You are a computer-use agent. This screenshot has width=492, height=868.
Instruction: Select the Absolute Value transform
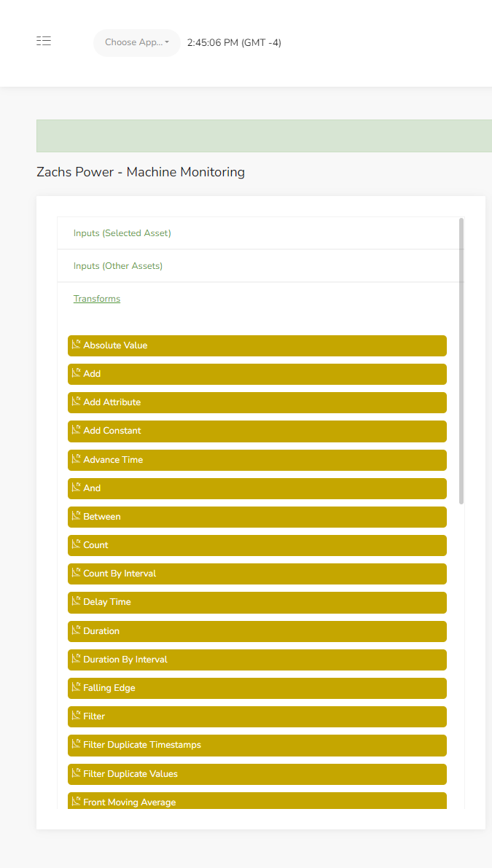[257, 345]
